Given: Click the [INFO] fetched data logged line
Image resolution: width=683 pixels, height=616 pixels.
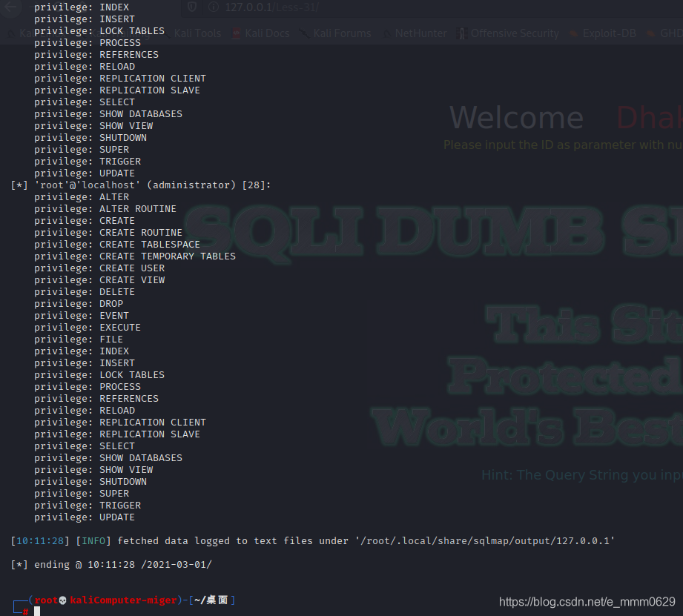Looking at the screenshot, I should tap(313, 541).
